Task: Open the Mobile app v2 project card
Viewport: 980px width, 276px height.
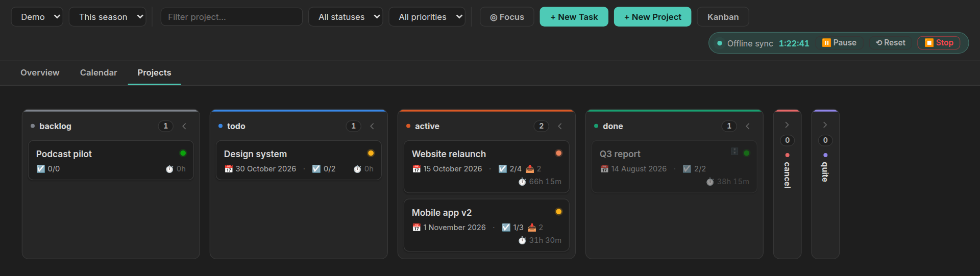Action: (486, 225)
